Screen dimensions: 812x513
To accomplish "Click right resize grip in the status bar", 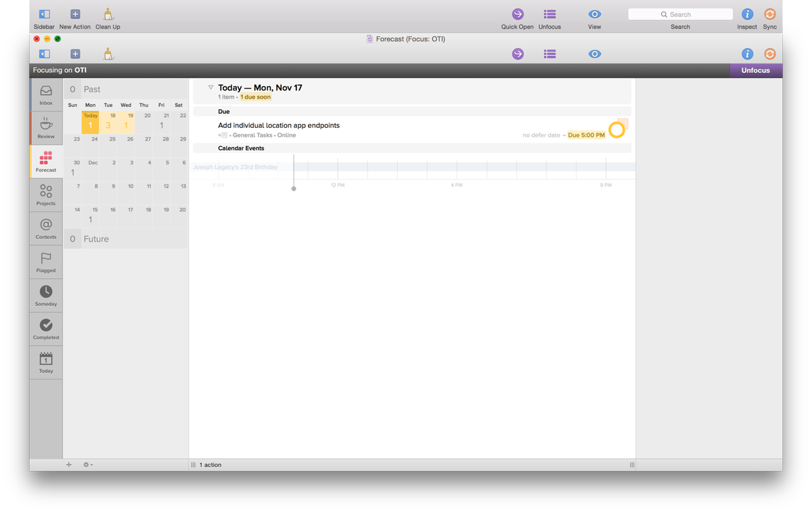I will [632, 465].
